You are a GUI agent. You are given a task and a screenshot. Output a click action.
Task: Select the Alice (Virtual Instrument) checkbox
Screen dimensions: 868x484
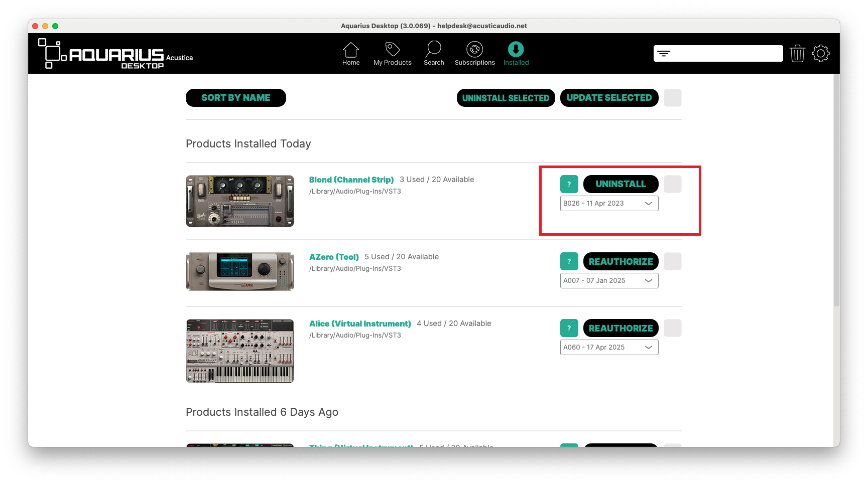pos(673,328)
